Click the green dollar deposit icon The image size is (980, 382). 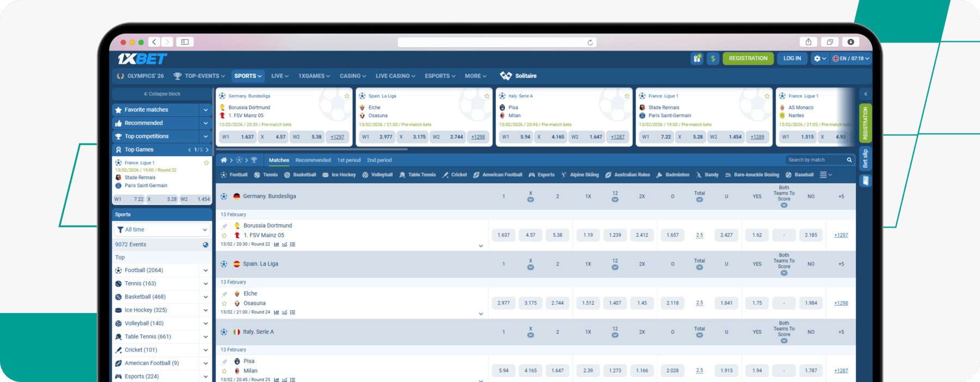tap(713, 58)
